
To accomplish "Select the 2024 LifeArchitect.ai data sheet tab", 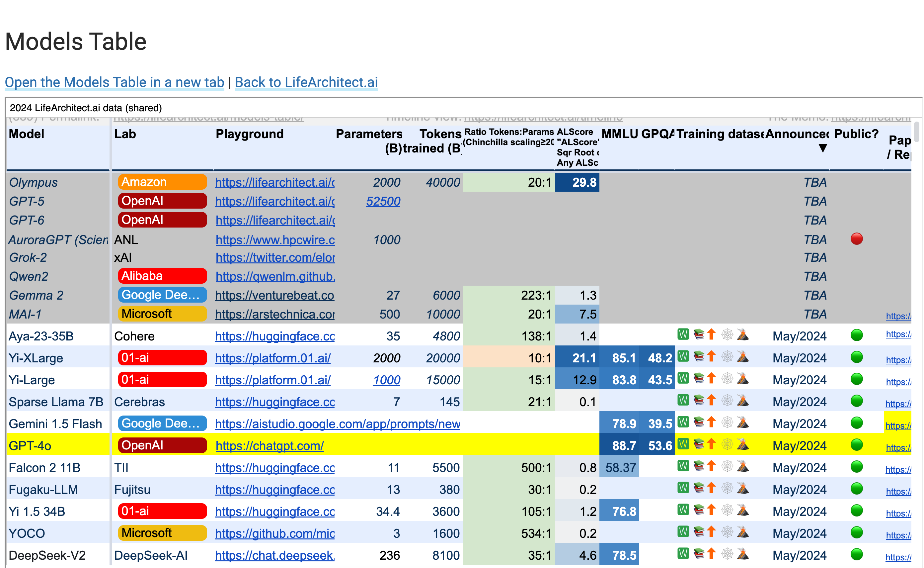I will pyautogui.click(x=86, y=108).
